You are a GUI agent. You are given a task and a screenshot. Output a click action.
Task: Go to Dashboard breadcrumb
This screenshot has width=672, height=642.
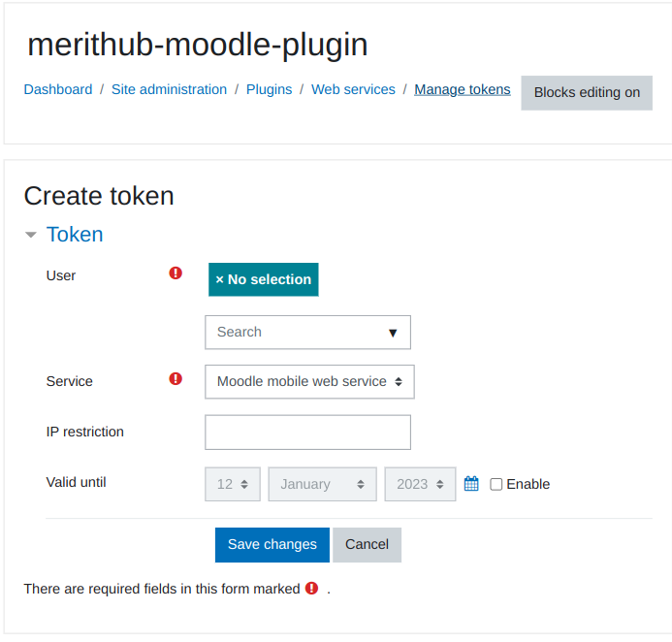(58, 89)
